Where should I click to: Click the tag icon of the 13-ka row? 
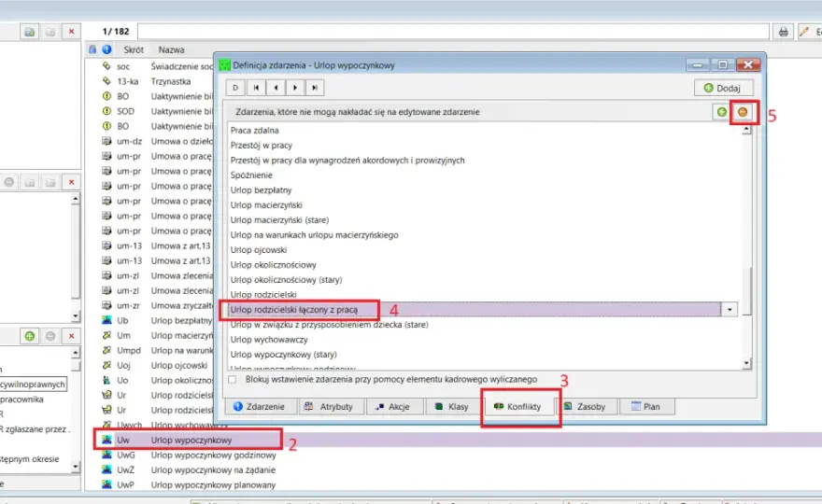106,81
